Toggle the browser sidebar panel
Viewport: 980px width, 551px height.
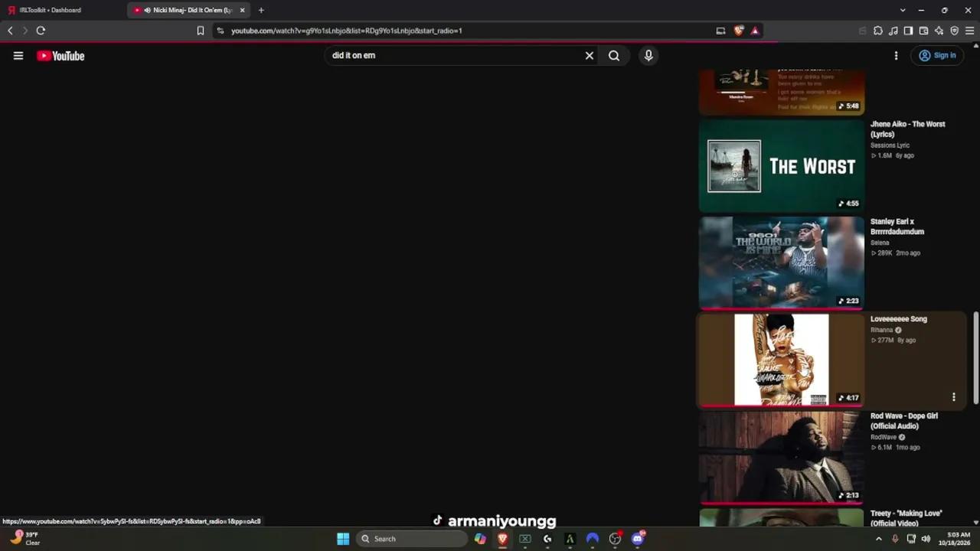(x=908, y=31)
